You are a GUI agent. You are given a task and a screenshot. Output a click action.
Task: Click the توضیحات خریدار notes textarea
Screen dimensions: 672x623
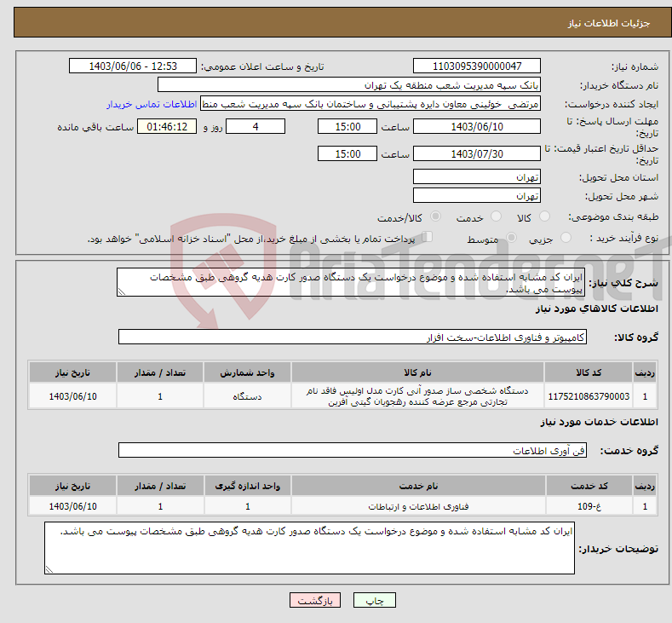[x=309, y=548]
